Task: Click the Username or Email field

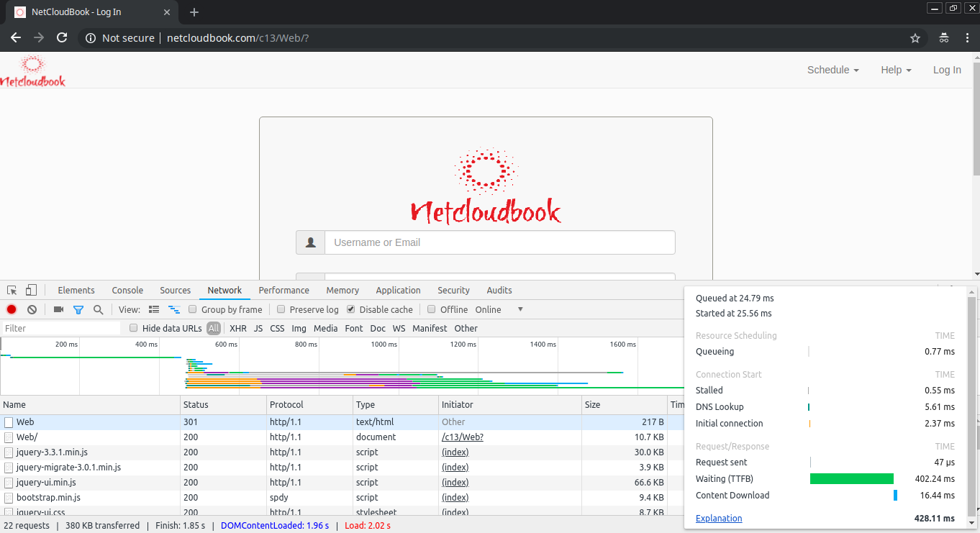Action: 500,242
